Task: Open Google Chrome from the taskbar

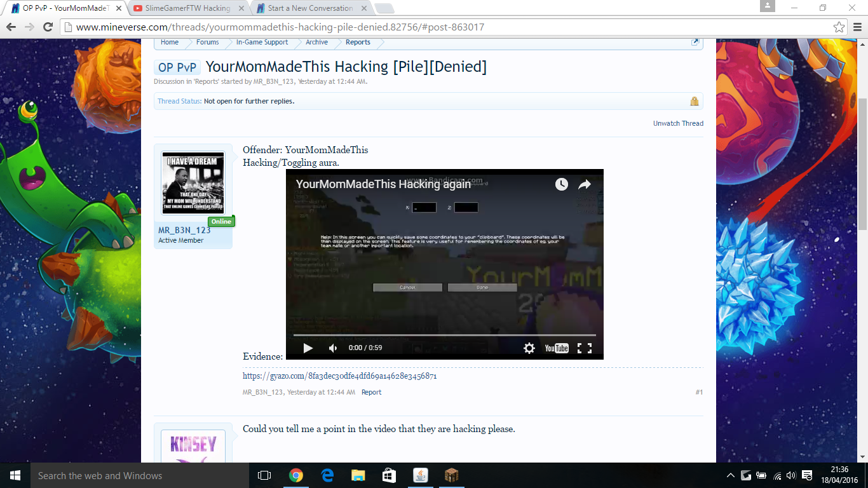Action: point(295,475)
